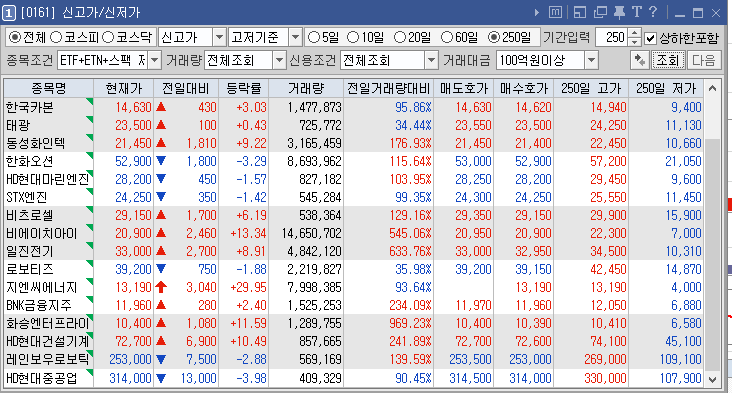Select the 지엔씨에너지 stock row

point(353,288)
